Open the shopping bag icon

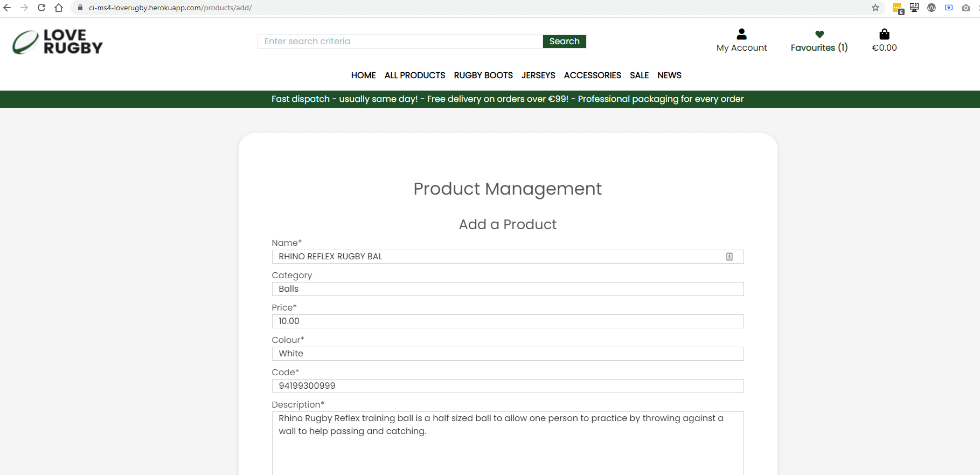884,34
